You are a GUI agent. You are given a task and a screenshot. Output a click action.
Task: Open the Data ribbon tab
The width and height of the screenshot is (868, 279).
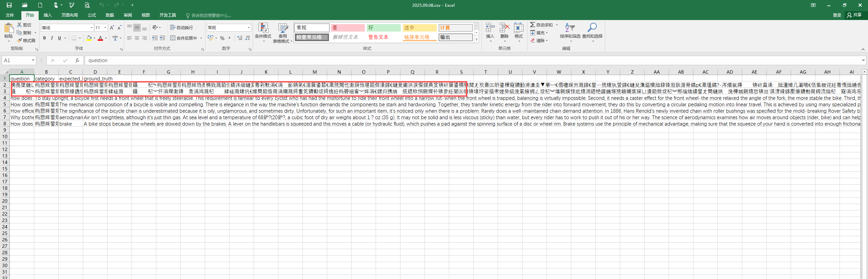pos(110,15)
